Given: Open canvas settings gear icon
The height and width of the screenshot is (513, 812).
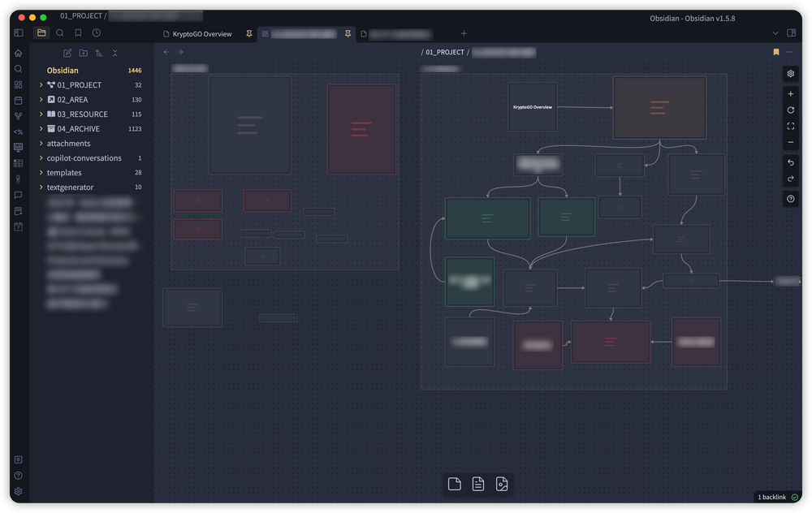Looking at the screenshot, I should 791,74.
